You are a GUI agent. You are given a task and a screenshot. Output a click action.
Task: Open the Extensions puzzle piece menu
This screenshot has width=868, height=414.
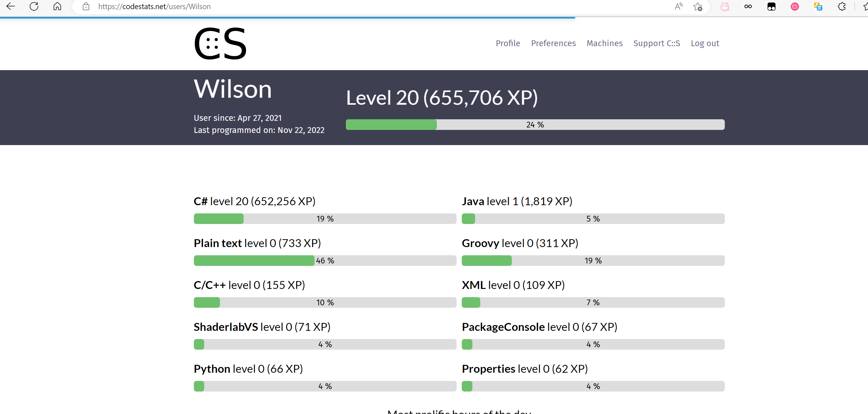(x=841, y=6)
